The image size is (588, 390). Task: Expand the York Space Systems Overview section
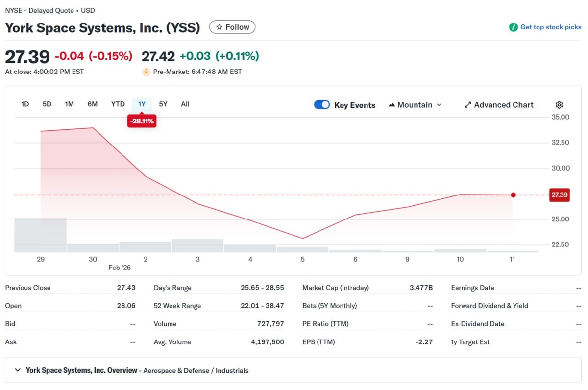18,370
